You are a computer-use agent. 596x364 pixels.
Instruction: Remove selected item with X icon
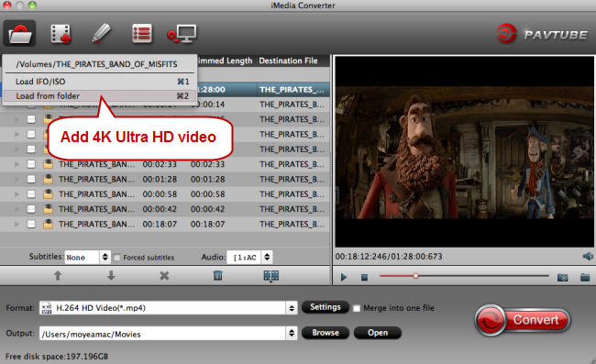point(164,275)
